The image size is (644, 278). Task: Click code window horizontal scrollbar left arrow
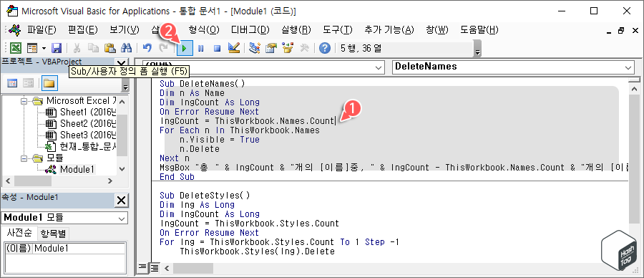pos(166,268)
